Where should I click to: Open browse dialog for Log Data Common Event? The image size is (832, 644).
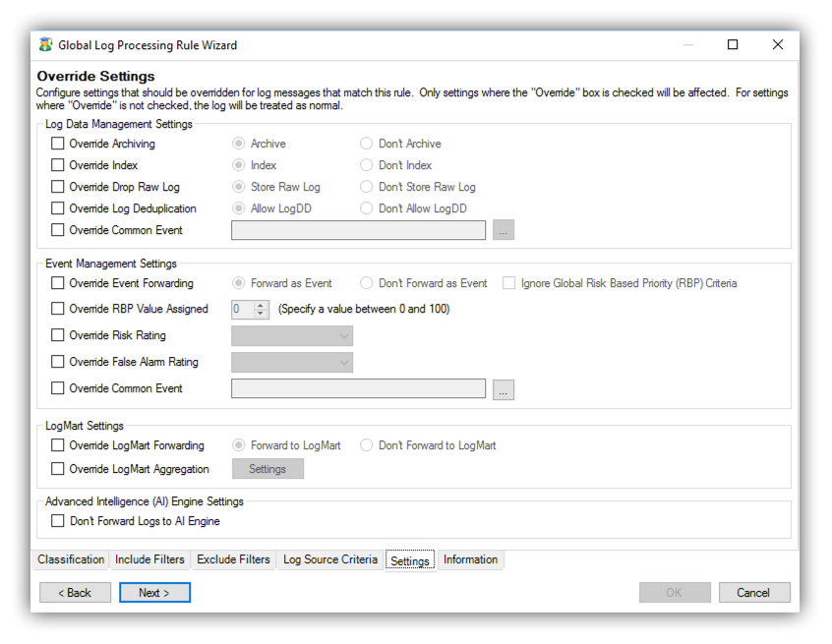[x=504, y=230]
